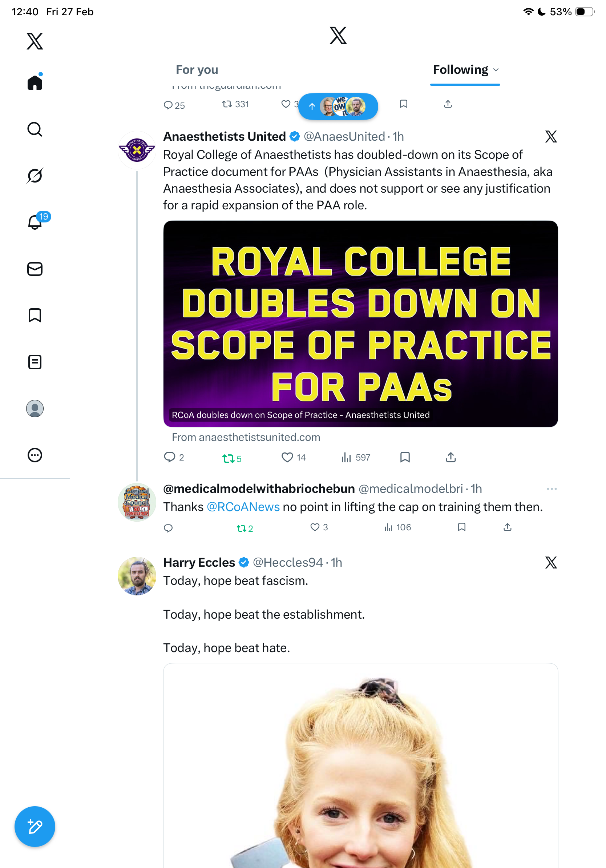
Task: Like the Anaesthetists United post
Action: (287, 457)
